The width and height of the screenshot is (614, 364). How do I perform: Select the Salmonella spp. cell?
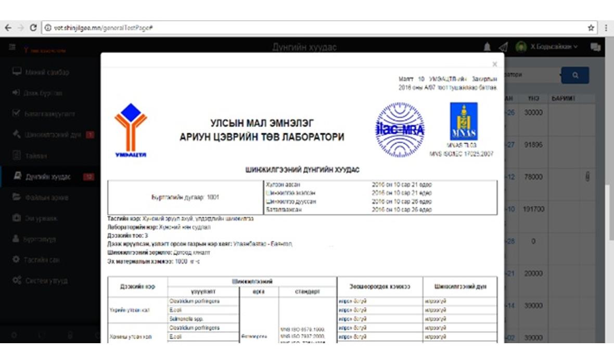click(x=203, y=319)
